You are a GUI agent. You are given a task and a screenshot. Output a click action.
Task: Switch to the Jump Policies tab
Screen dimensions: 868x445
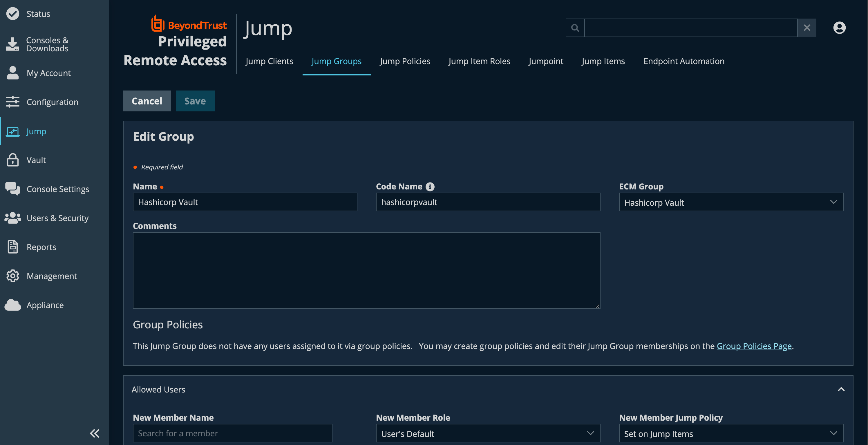(x=405, y=61)
